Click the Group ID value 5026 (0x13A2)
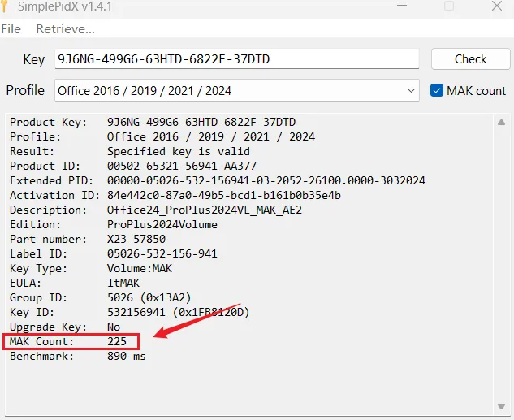The height and width of the screenshot is (420, 514). point(149,297)
